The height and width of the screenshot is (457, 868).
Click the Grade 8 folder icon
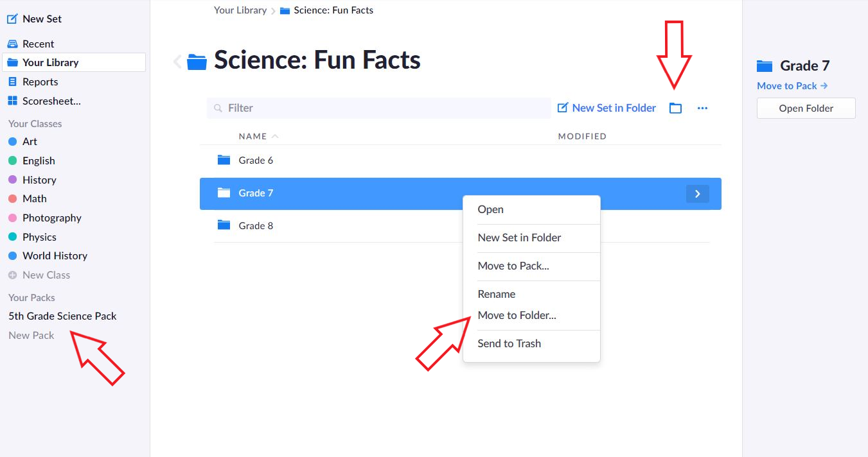(x=224, y=225)
